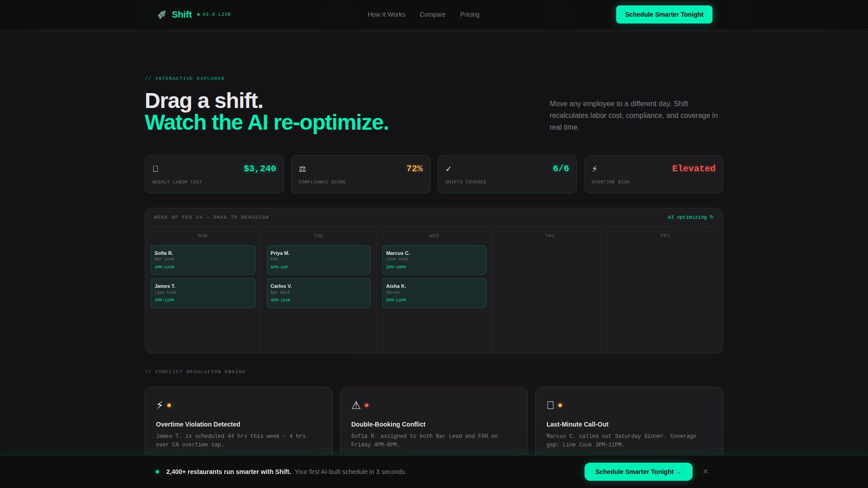Open the Pricing page

(x=470, y=14)
